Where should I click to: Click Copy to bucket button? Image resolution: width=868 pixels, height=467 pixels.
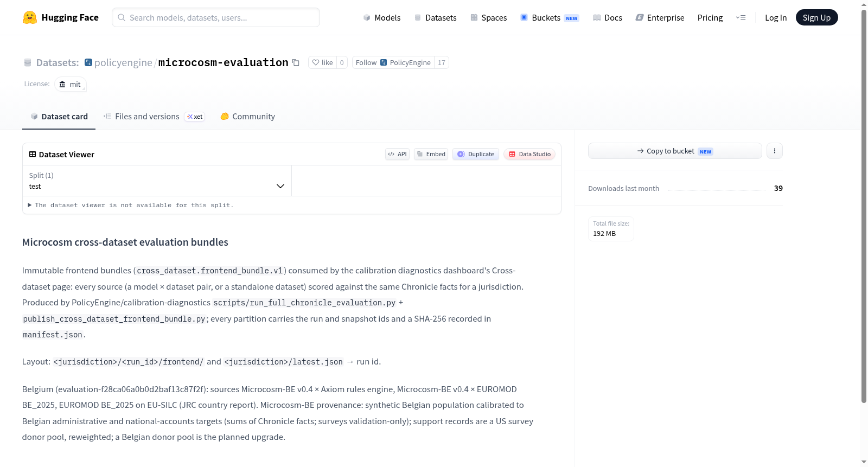[x=675, y=151]
